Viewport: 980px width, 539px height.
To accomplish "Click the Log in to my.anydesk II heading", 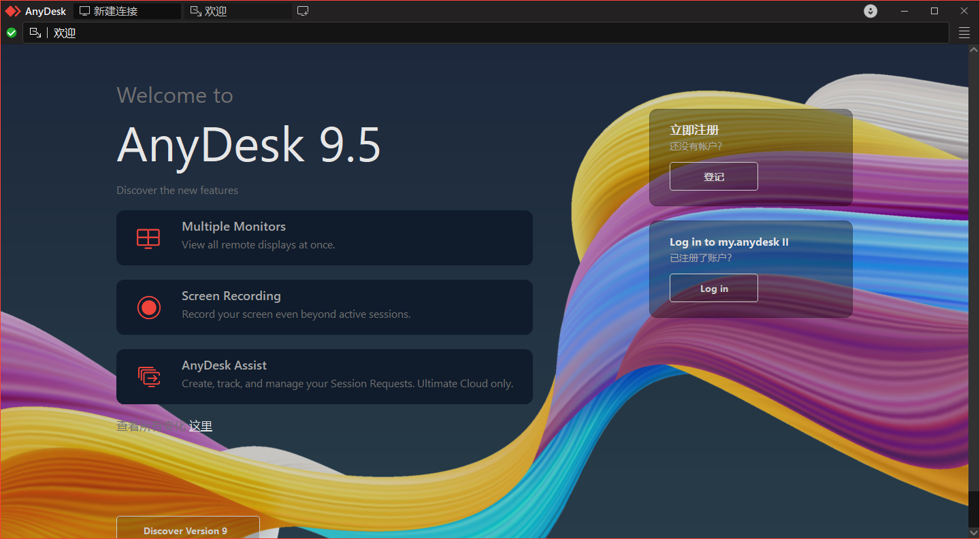I will [729, 242].
